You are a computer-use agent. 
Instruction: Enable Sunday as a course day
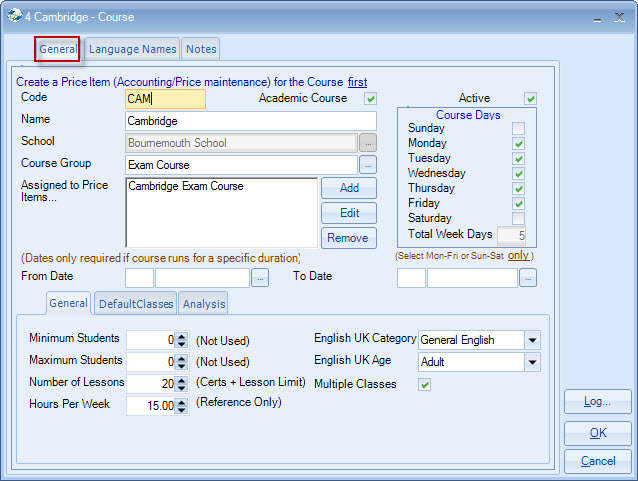518,128
